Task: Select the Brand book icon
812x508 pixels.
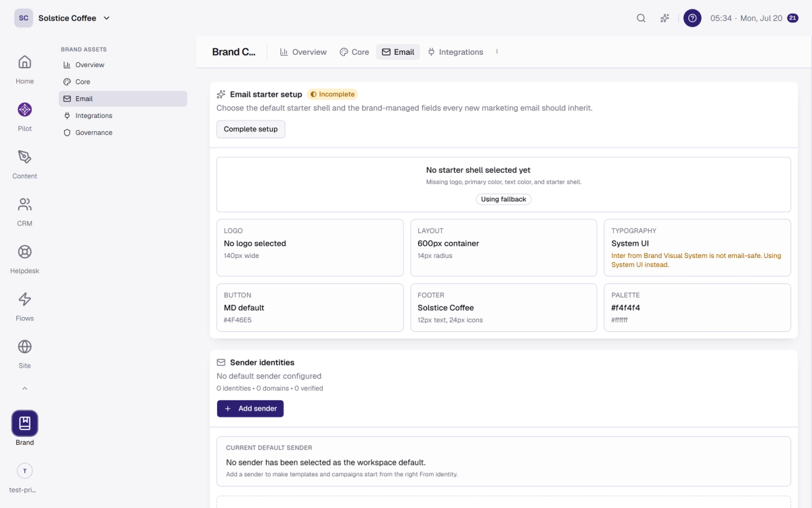Action: point(25,423)
